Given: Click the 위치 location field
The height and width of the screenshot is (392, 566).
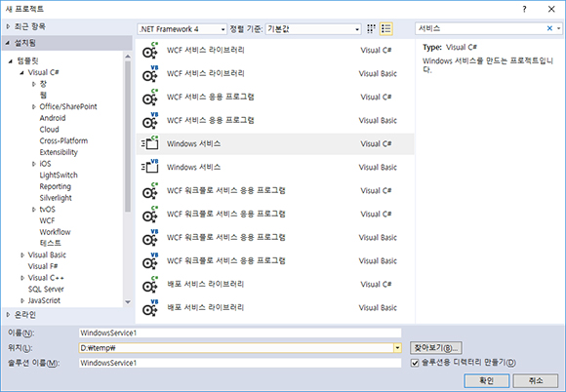Looking at the screenshot, I should click(236, 348).
